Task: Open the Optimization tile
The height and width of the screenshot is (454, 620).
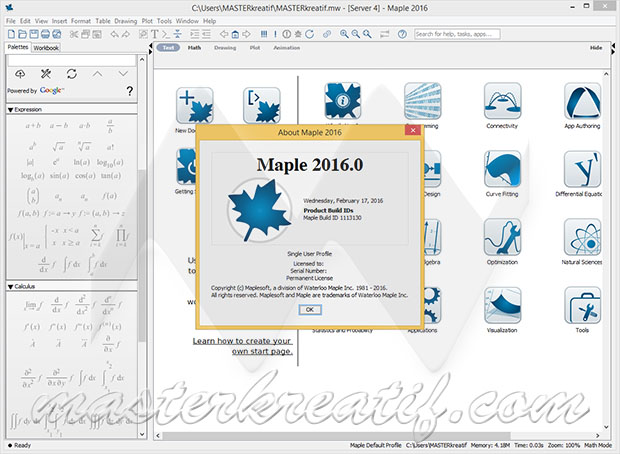Action: [x=502, y=237]
